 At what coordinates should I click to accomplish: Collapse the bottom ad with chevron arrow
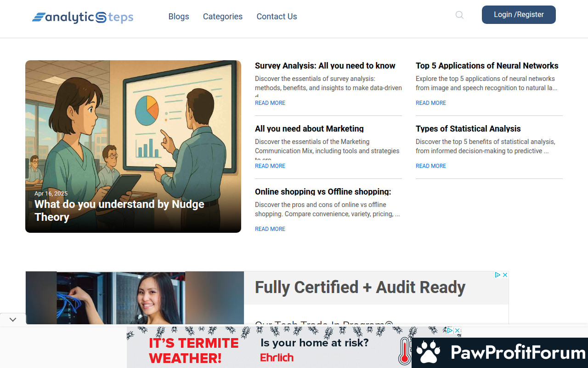pyautogui.click(x=13, y=319)
